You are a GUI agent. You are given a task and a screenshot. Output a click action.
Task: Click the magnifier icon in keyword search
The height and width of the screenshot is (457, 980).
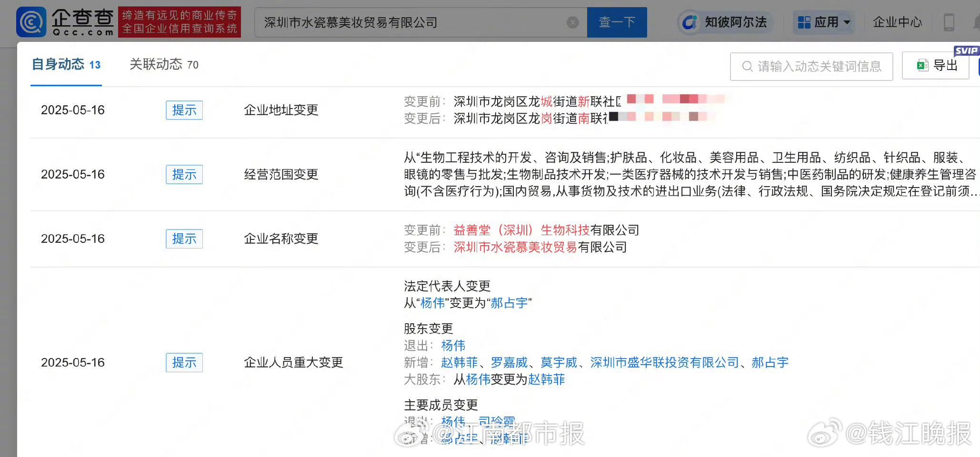(748, 66)
